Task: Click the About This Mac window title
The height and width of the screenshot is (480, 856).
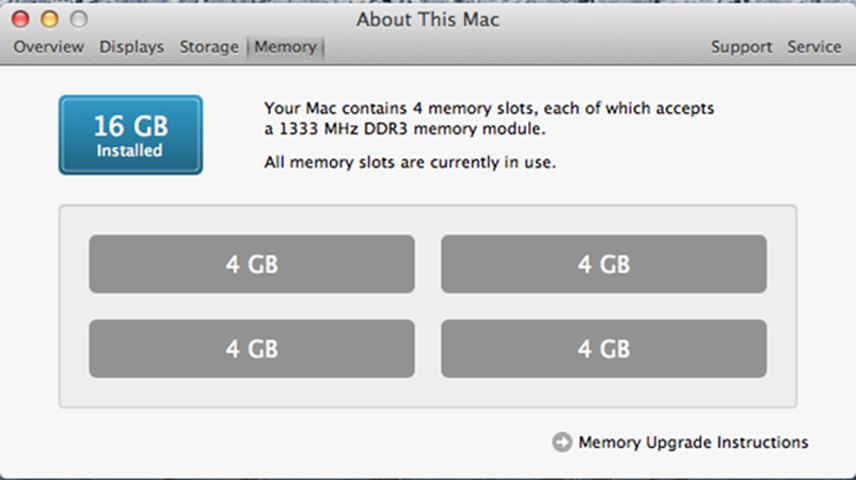Action: (x=427, y=19)
